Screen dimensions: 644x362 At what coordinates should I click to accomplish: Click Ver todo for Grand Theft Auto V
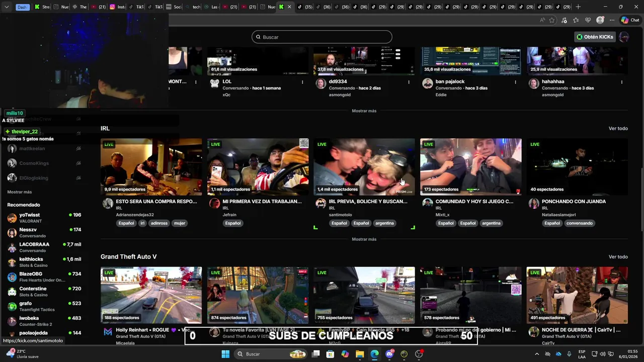(x=618, y=257)
